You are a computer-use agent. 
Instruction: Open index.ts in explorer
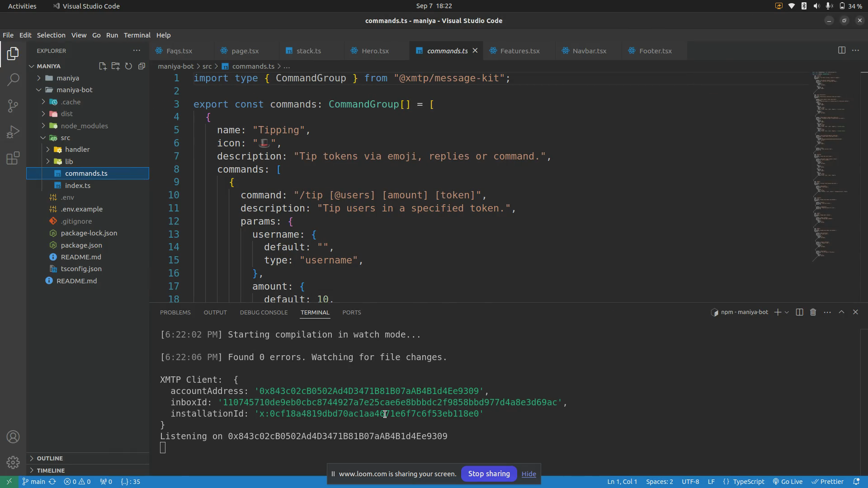pyautogui.click(x=78, y=186)
